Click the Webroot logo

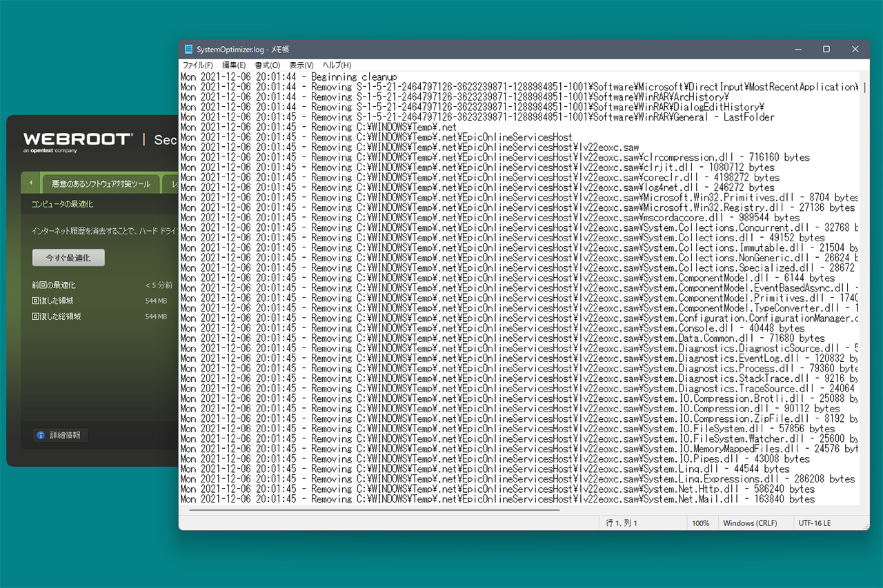click(77, 141)
